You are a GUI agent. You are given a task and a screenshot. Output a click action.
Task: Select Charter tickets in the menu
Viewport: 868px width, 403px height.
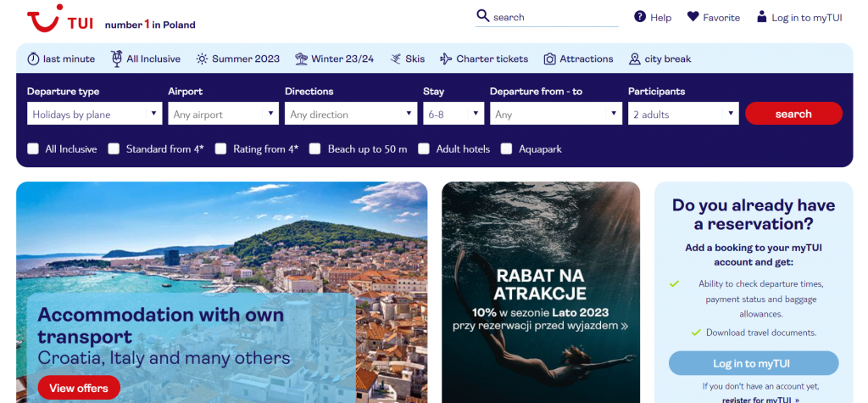pos(484,59)
